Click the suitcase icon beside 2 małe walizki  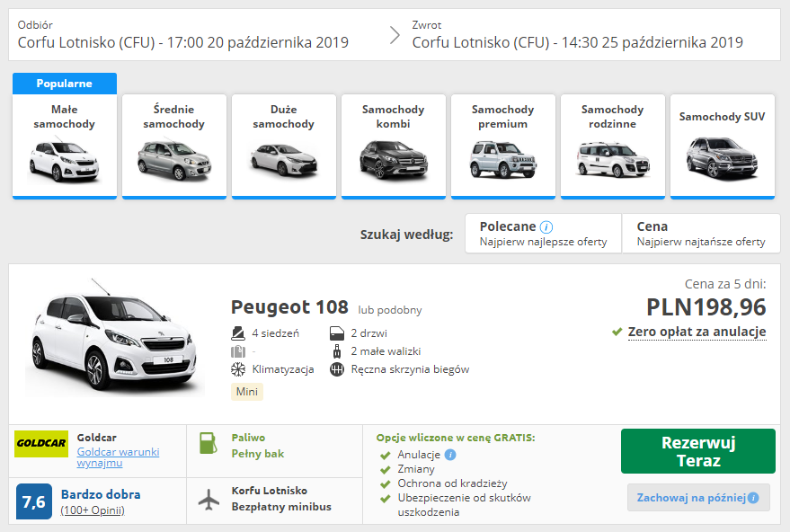[x=336, y=351]
